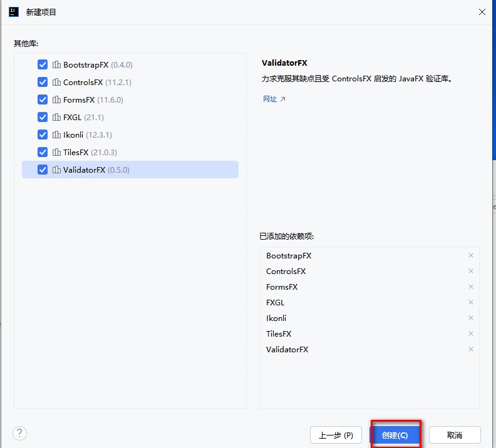
Task: Click the library icon beside BootstrapFX
Action: coord(56,65)
